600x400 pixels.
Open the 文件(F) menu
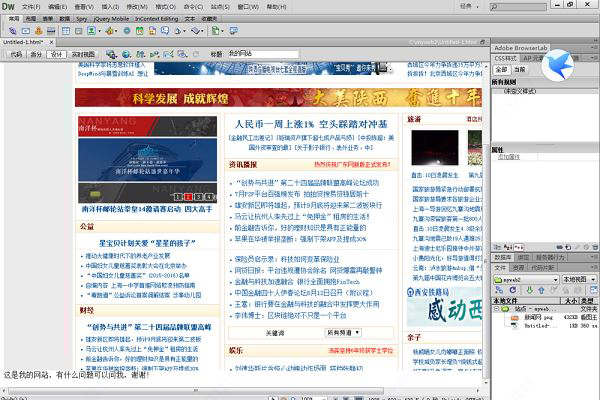click(32, 7)
